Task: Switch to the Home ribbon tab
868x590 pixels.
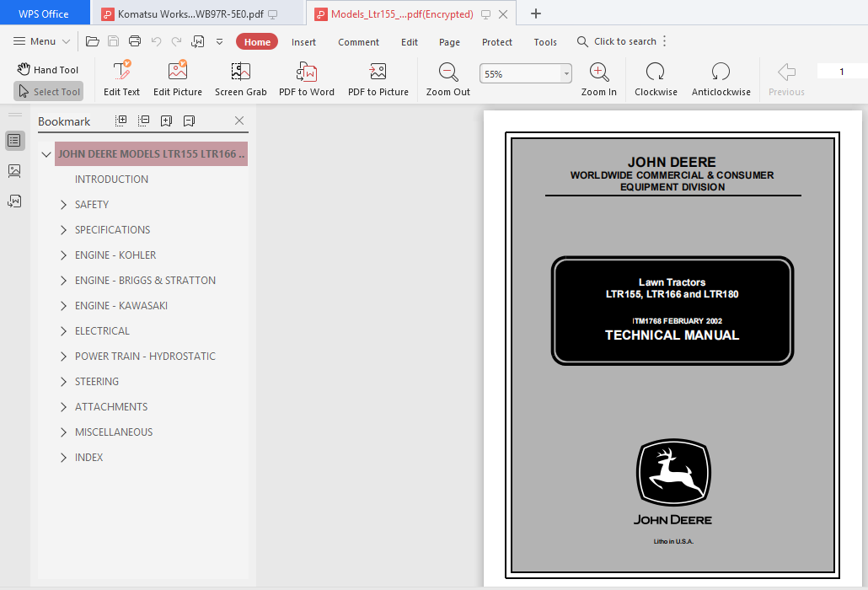Action: (257, 42)
